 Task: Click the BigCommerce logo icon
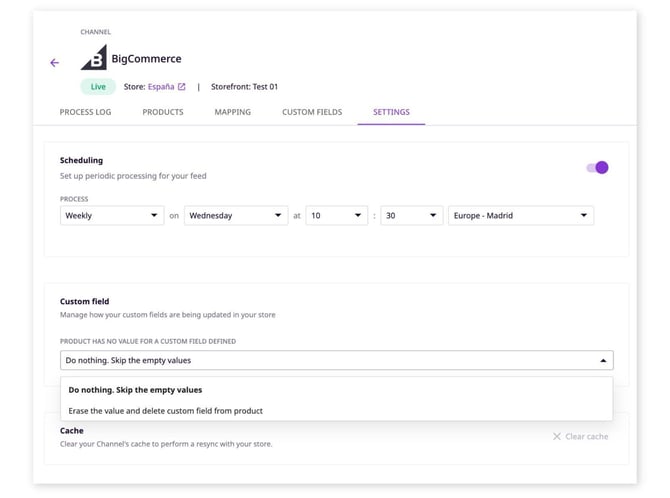[x=94, y=57]
